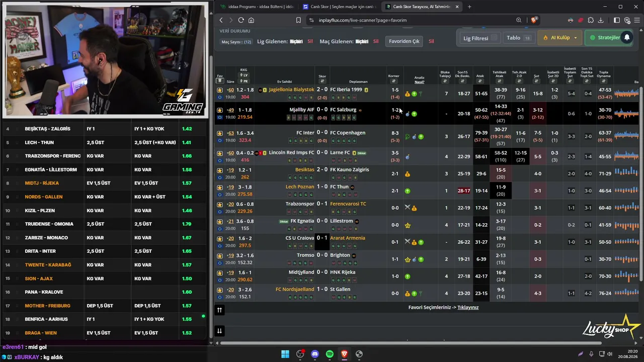Screen dimensions: 644x362
Task: Click the money bag icon on Besiktas row
Action: pyautogui.click(x=408, y=174)
